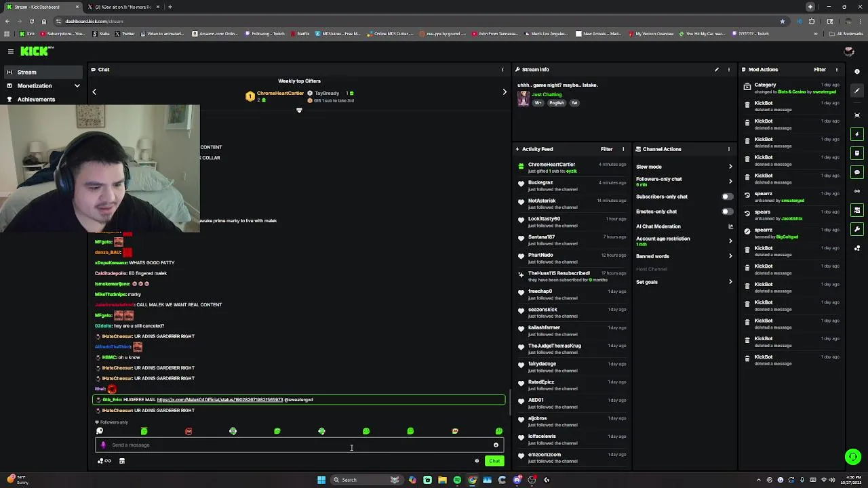Click the info icon in right toolbar
Image resolution: width=868 pixels, height=488 pixels.
point(857,71)
